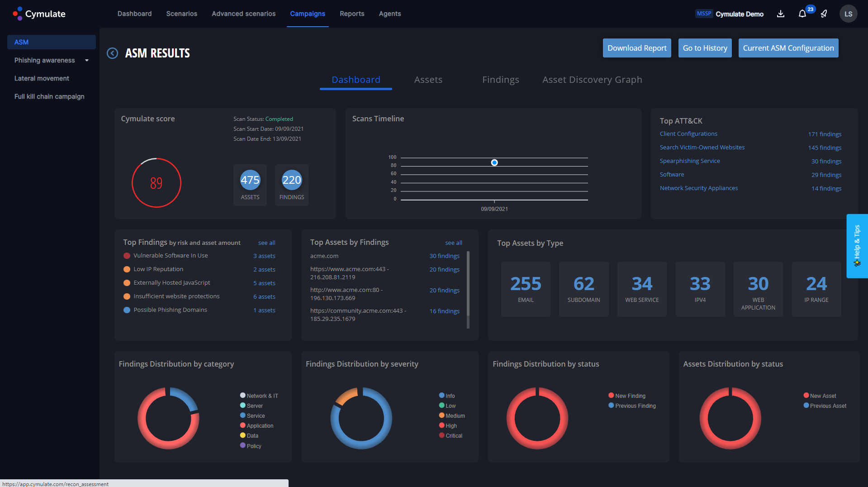
Task: Open the LS user profile avatar
Action: (849, 14)
